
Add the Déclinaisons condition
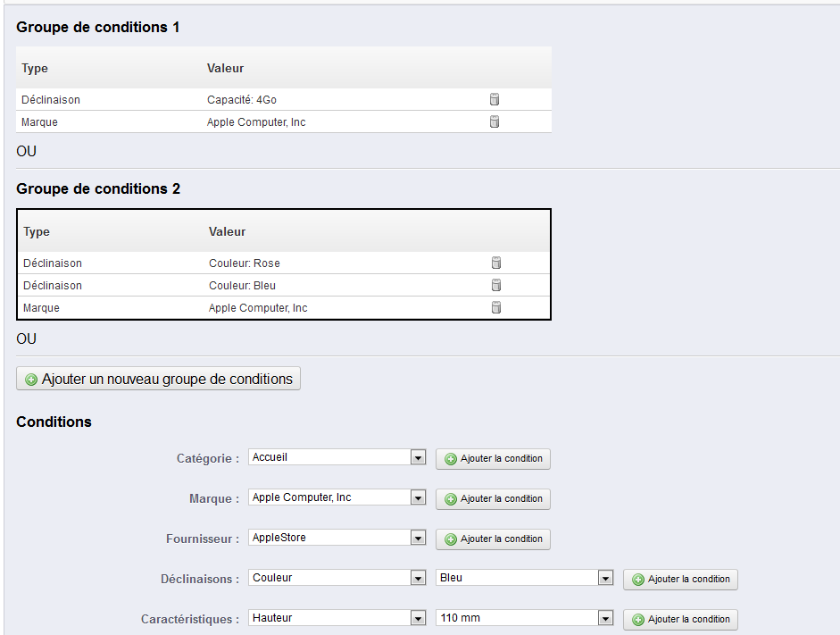point(680,580)
